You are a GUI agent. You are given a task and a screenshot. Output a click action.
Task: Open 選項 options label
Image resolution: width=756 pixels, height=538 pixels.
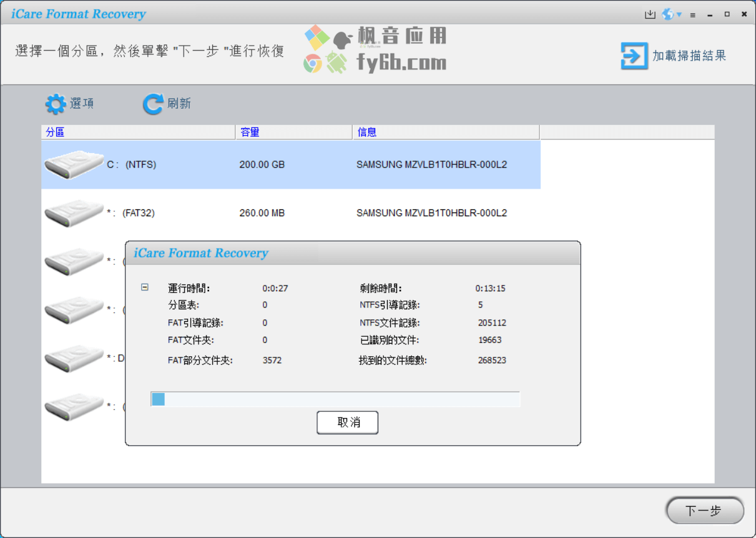click(x=82, y=104)
